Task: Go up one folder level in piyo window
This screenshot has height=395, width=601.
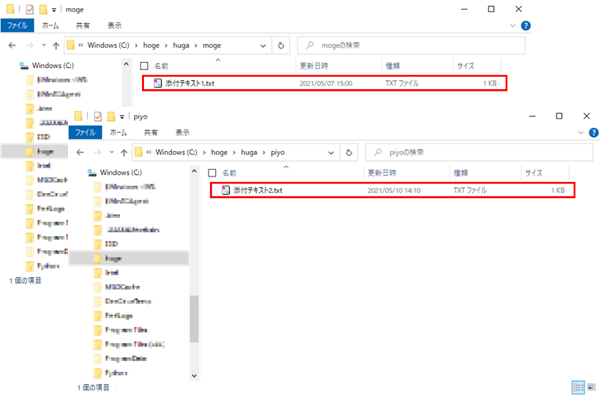Action: pos(124,152)
